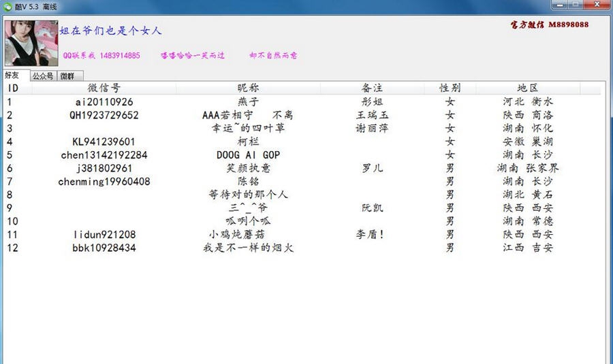Click the remark 谢丽萍
613x364 pixels.
point(372,128)
